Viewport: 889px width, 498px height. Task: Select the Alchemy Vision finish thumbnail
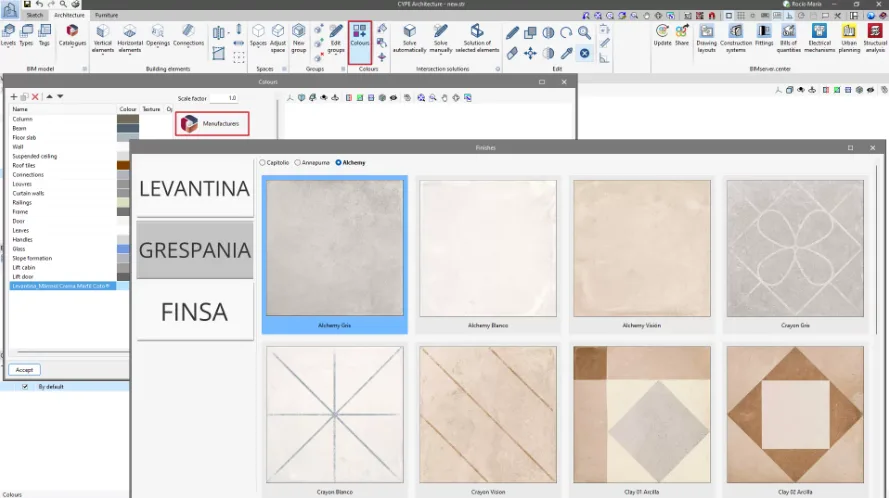(x=642, y=255)
